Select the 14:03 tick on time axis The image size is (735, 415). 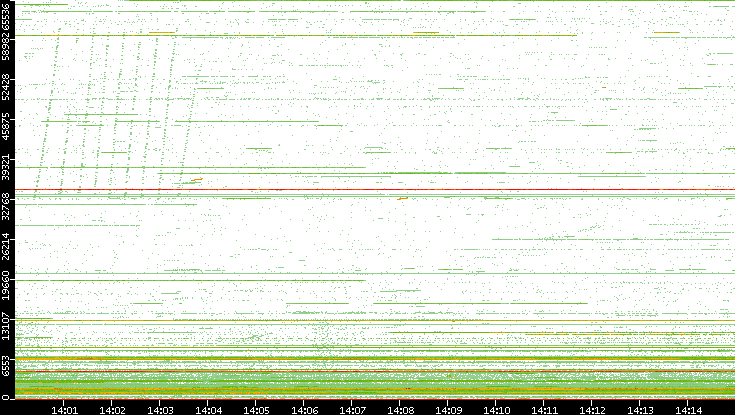click(x=161, y=408)
